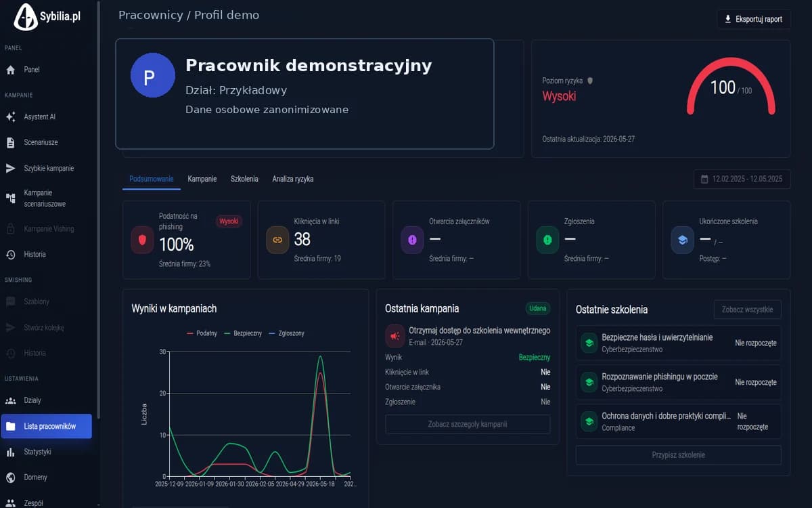Switch to the Kampanie tab
Screen dimensions: 812x508
[x=202, y=179]
